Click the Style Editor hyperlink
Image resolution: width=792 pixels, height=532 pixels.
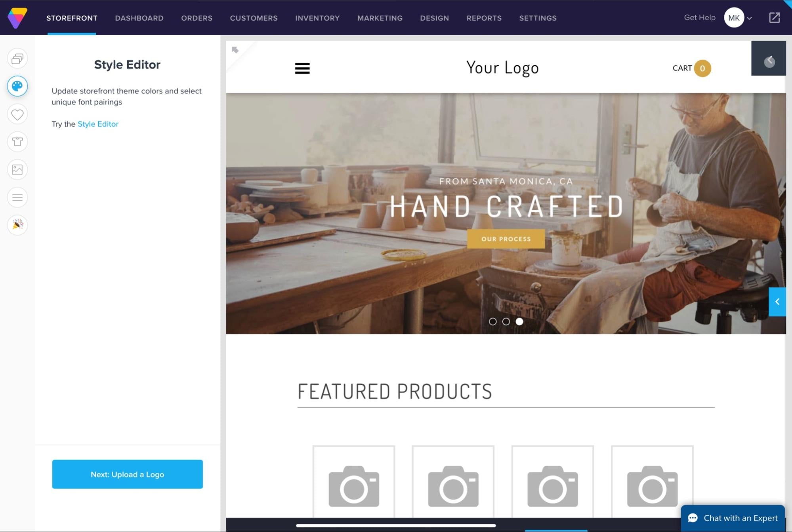tap(97, 123)
